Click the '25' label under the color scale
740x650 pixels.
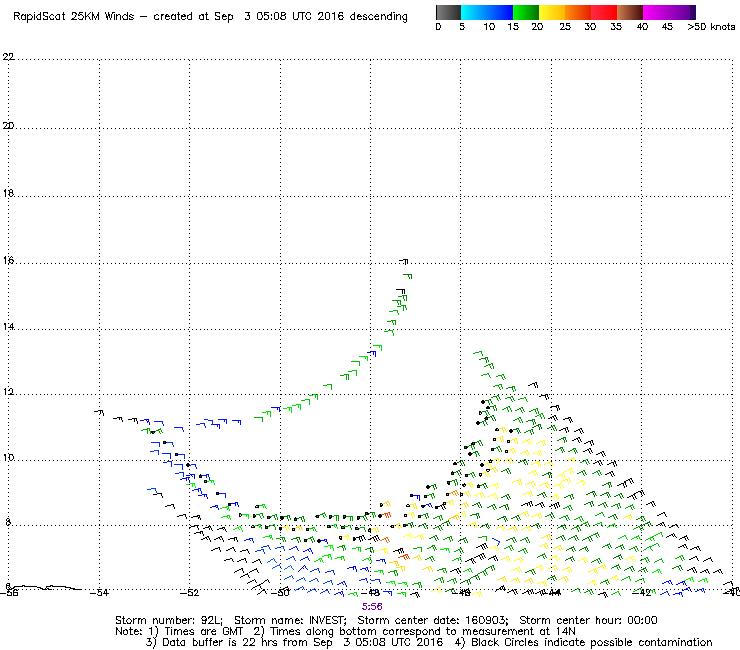point(565,27)
